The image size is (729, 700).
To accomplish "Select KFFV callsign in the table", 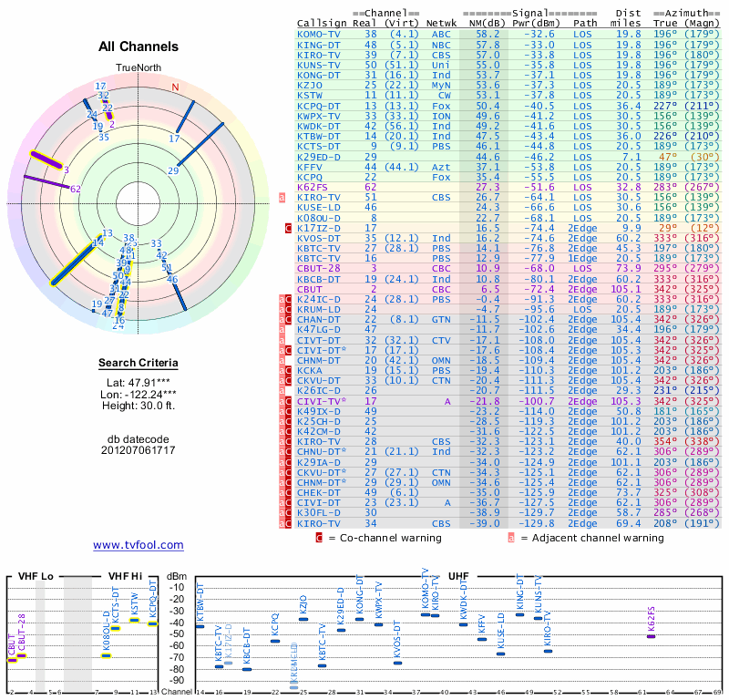I will 309,167.
